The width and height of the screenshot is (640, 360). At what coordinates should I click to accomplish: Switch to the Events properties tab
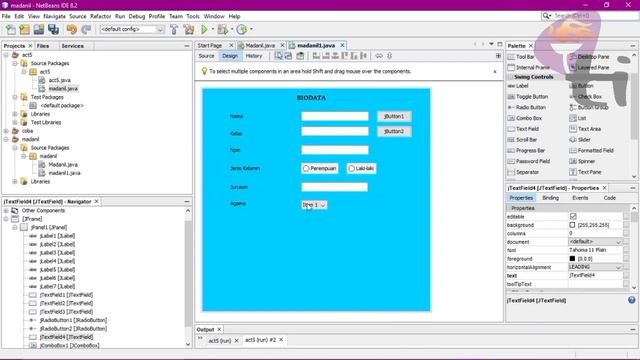point(580,198)
